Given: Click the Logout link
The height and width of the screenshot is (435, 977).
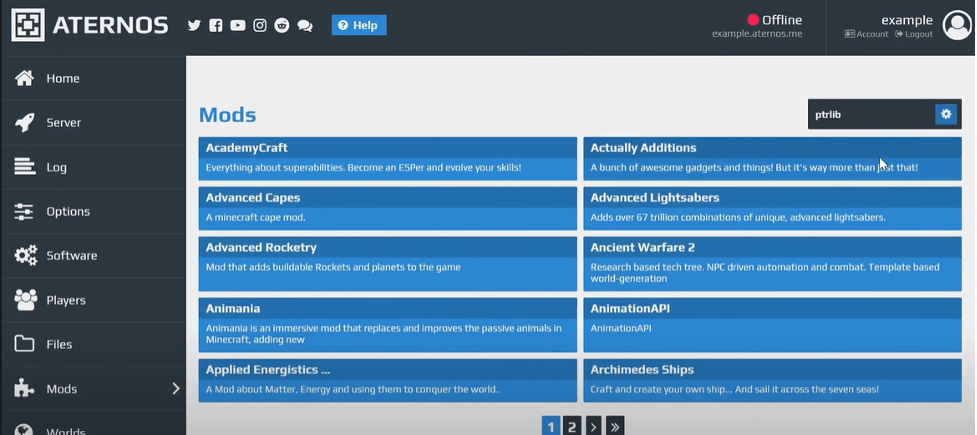Looking at the screenshot, I should pos(914,34).
